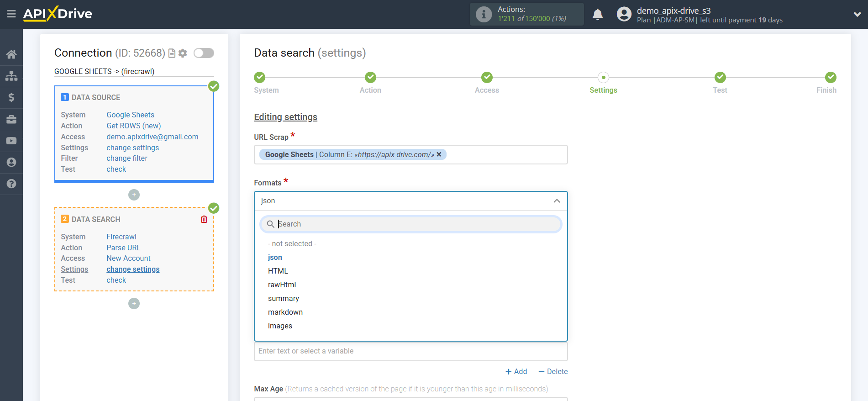Focus the dropdown Search field
Image resolution: width=868 pixels, height=401 pixels.
410,224
